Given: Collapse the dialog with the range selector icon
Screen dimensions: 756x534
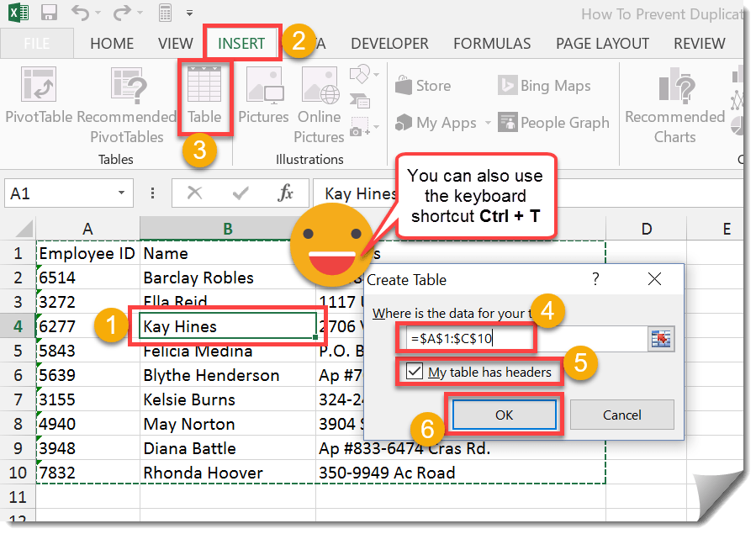Looking at the screenshot, I should coord(661,338).
